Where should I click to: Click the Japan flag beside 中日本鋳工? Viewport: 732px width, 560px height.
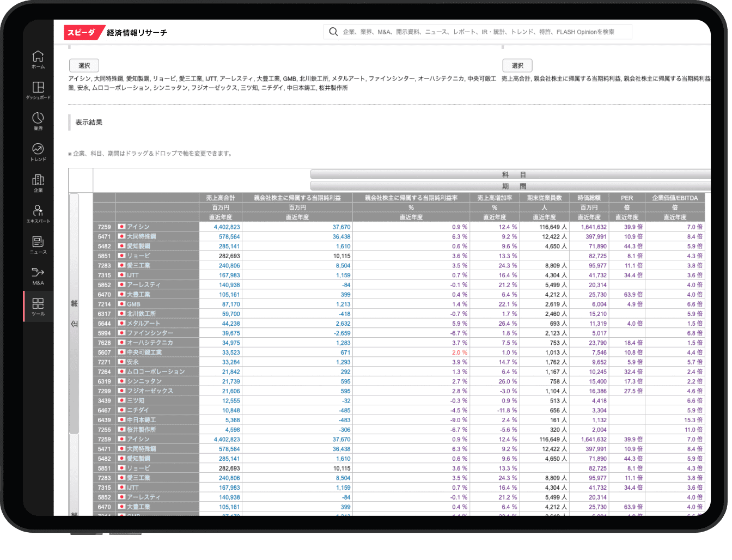click(x=122, y=420)
